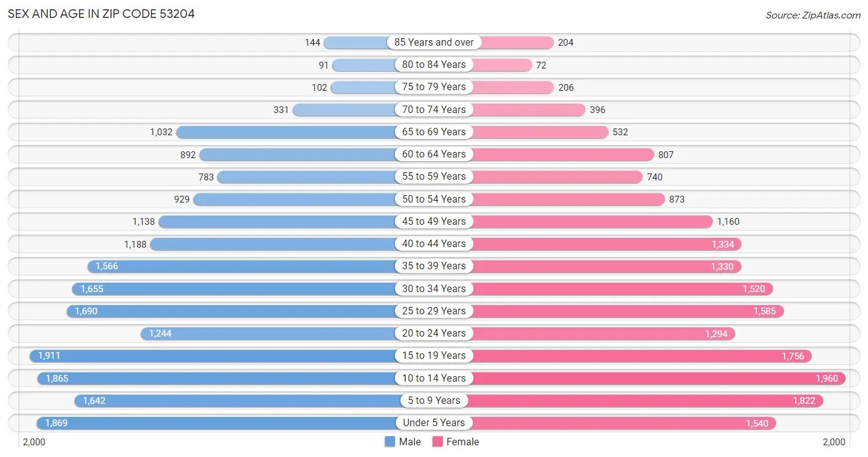Select the 60 to 64 Years label
868x457 pixels.
pos(434,154)
